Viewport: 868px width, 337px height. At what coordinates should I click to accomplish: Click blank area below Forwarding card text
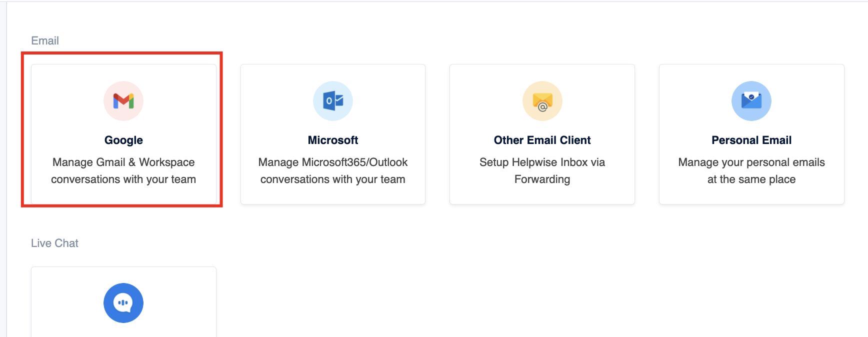(542, 195)
